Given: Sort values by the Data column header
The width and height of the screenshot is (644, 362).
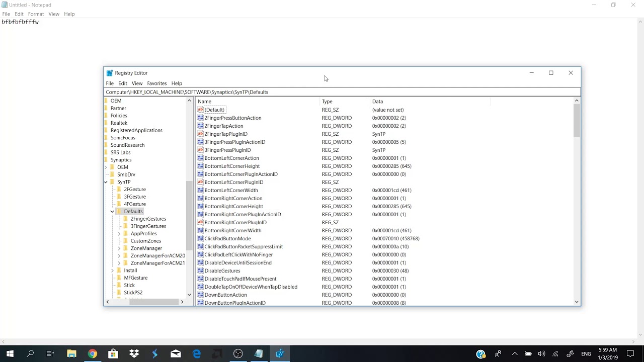Looking at the screenshot, I should [x=430, y=102].
